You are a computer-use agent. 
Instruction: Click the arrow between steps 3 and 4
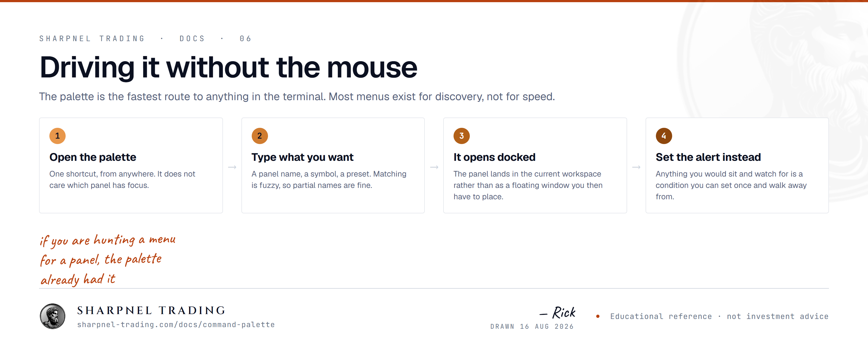(x=636, y=167)
